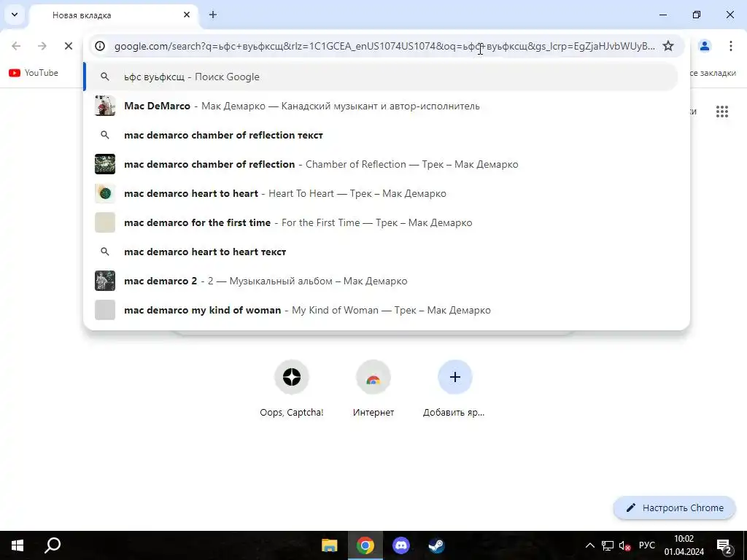Open Настроить Chrome customization button
Image resolution: width=747 pixels, height=560 pixels.
click(675, 507)
